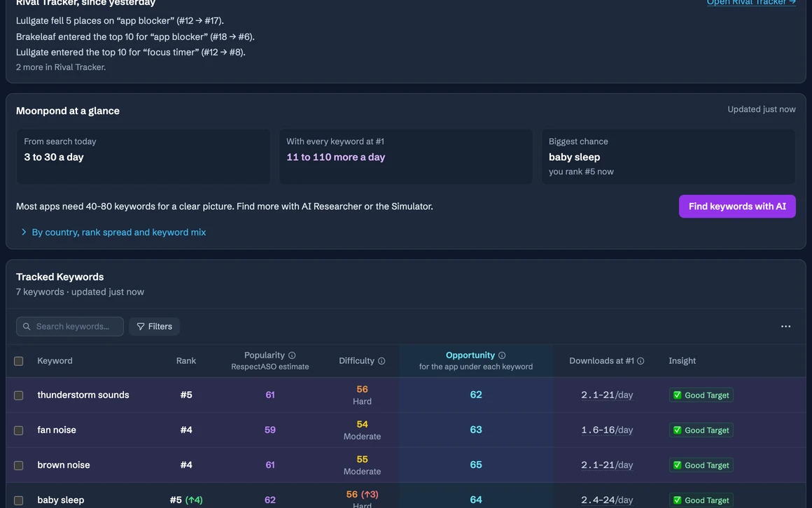The image size is (812, 508).
Task: Click "2 more in Rival Tracker" text
Action: tap(61, 66)
